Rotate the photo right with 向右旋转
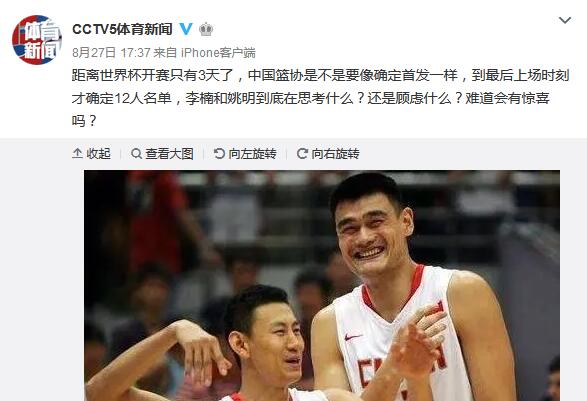This screenshot has height=401, width=587. tap(328, 154)
